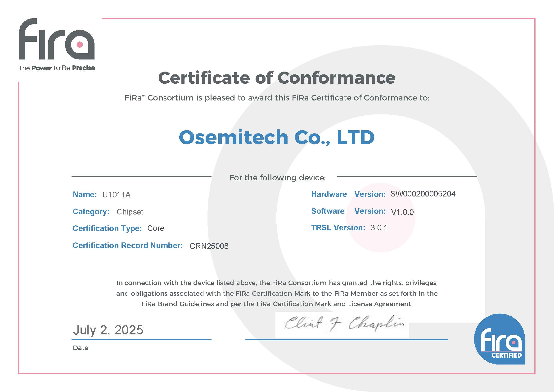
Task: Click the Date label under the line
Action: pos(81,348)
